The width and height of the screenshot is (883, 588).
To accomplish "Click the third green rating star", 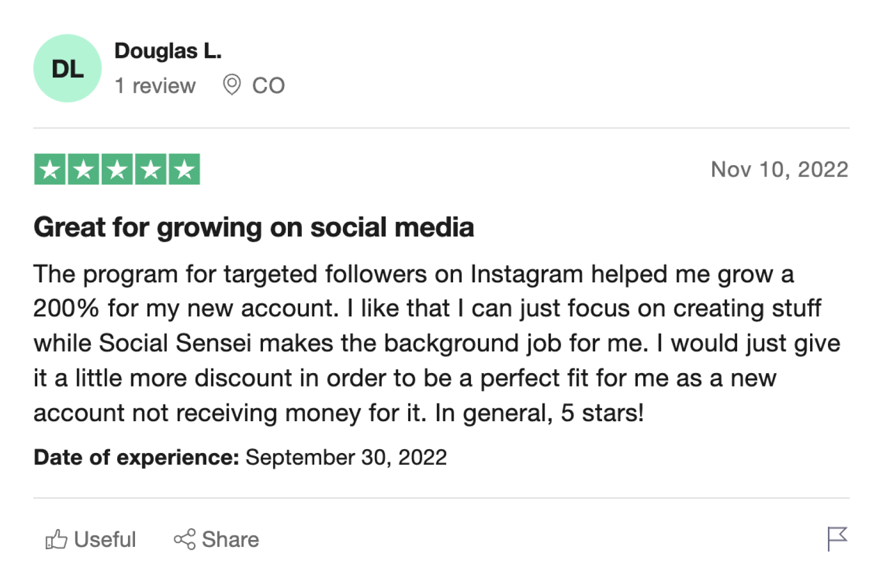I will click(117, 170).
